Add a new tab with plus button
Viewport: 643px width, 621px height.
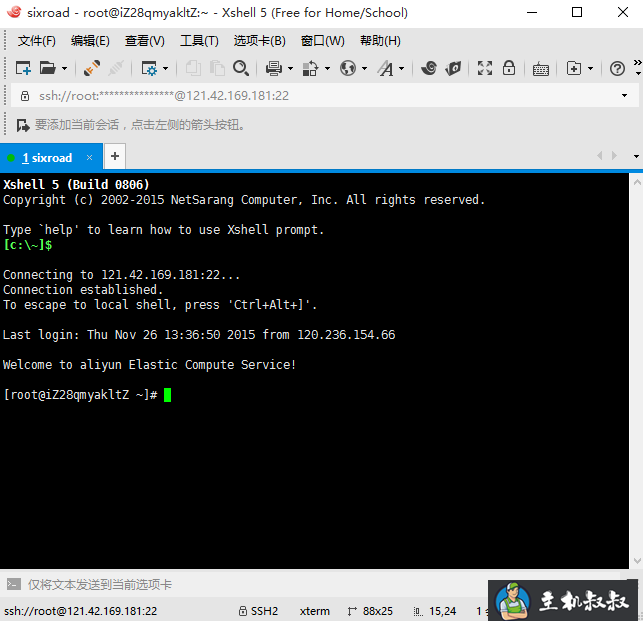click(115, 156)
